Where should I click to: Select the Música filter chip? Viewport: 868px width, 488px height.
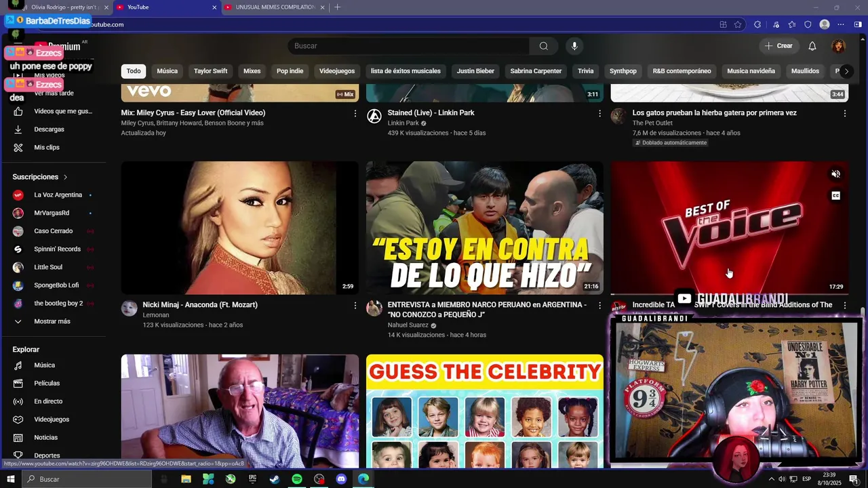click(167, 71)
